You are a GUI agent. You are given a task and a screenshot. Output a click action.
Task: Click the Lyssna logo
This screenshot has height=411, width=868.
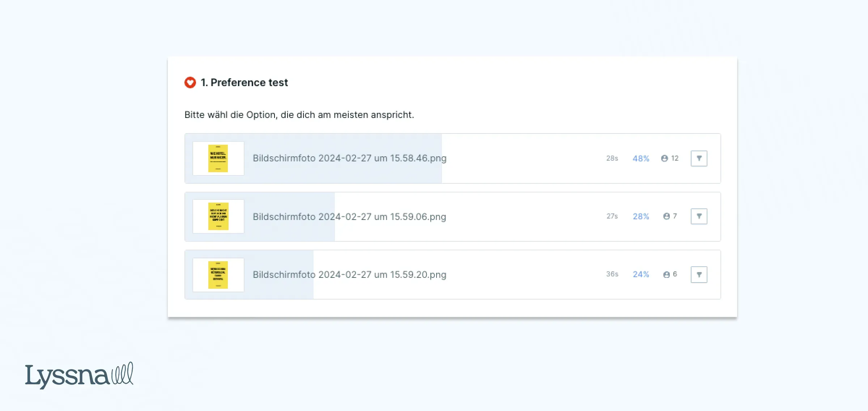pyautogui.click(x=79, y=376)
